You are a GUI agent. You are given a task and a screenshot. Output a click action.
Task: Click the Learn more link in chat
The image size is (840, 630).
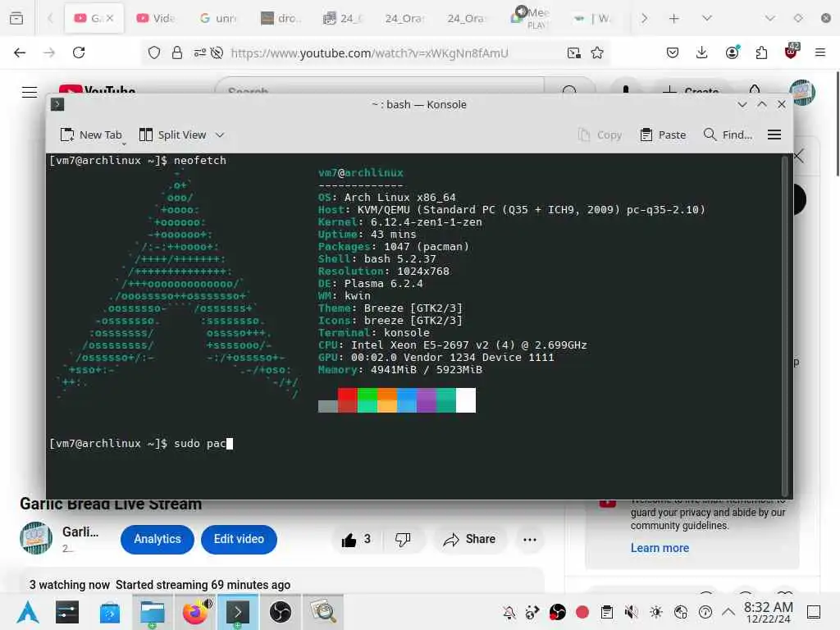[660, 548]
